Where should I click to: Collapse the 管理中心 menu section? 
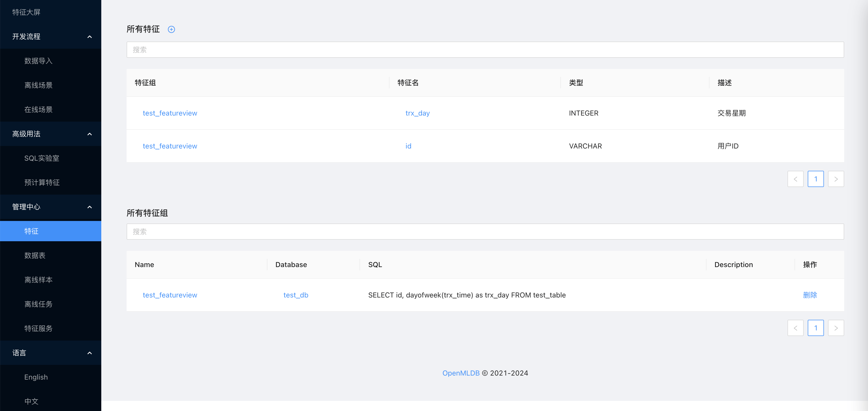tap(89, 207)
